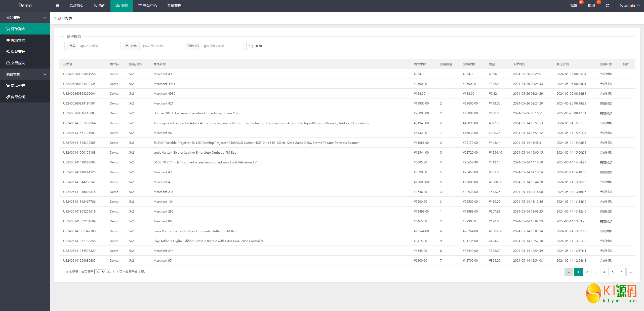Go to page 4 of orders

(x=604, y=272)
